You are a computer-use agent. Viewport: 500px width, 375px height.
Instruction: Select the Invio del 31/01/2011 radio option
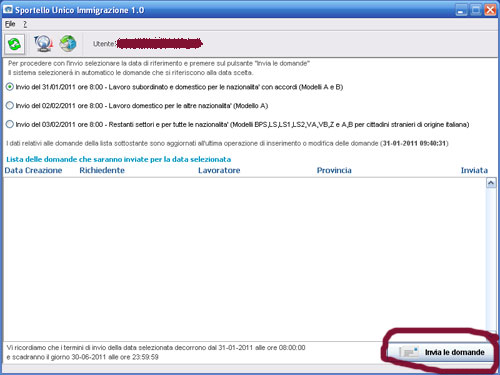tap(10, 87)
